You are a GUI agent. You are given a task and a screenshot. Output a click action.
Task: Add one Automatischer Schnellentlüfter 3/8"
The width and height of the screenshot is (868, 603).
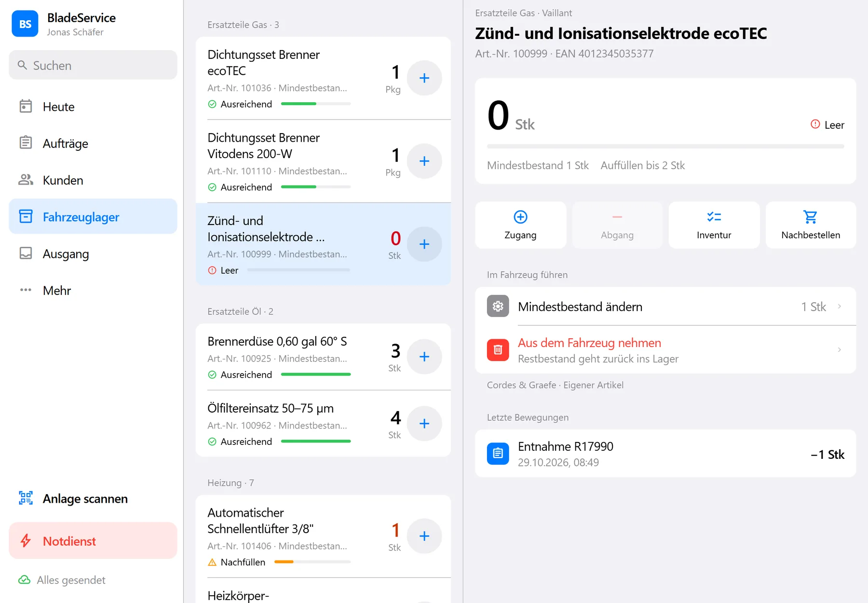pyautogui.click(x=424, y=536)
